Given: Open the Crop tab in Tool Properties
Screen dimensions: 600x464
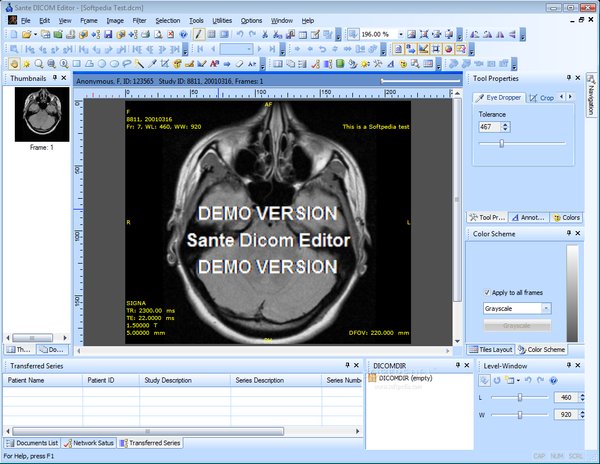Looking at the screenshot, I should pos(546,98).
